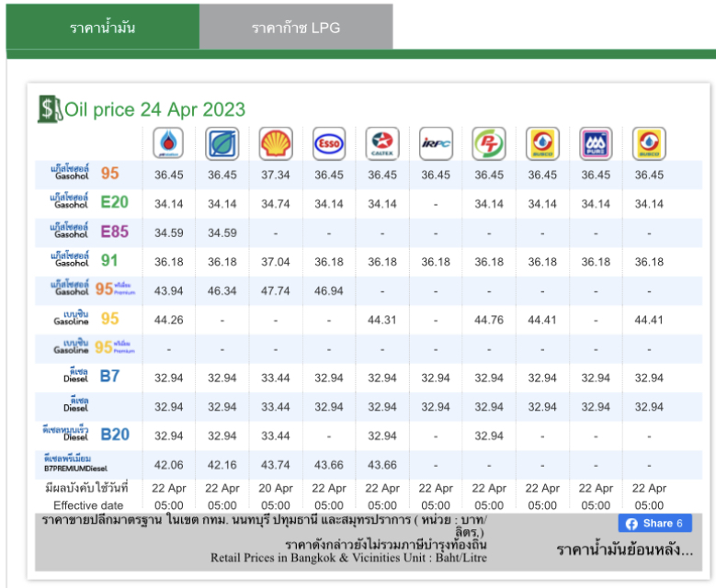The width and height of the screenshot is (716, 588).
Task: Click the Bangchak premium diesel price 42.16
Action: (222, 465)
